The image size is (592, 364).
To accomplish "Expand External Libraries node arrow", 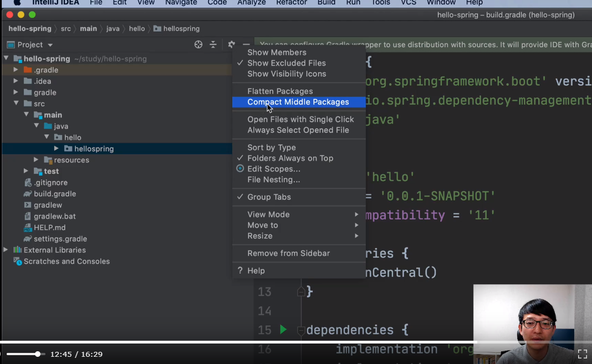I will [6, 250].
